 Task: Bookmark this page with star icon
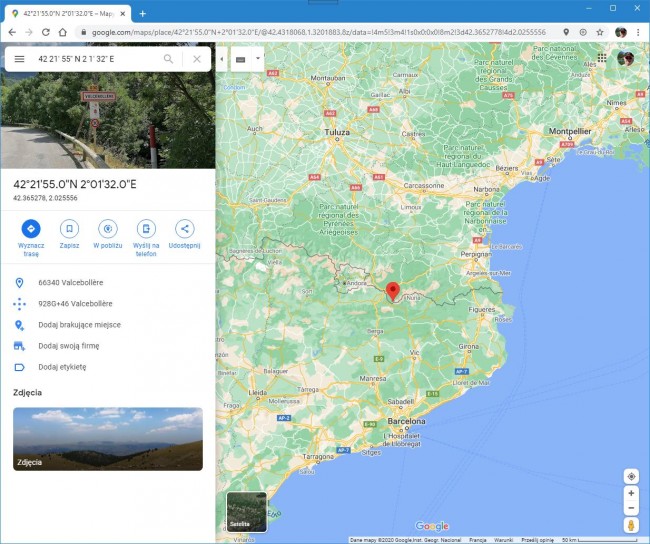[599, 32]
